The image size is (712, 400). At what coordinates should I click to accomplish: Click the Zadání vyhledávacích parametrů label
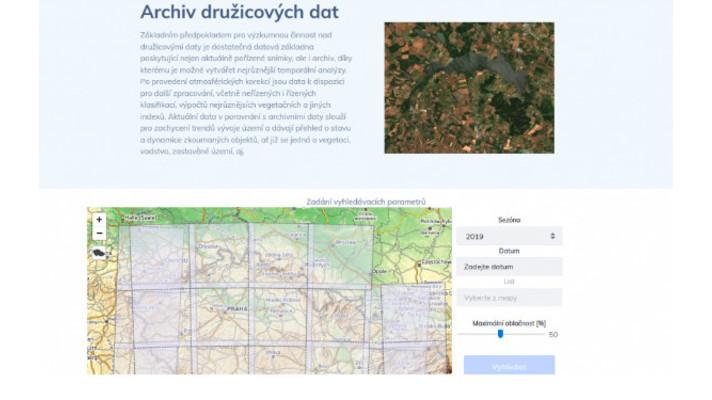(x=366, y=202)
